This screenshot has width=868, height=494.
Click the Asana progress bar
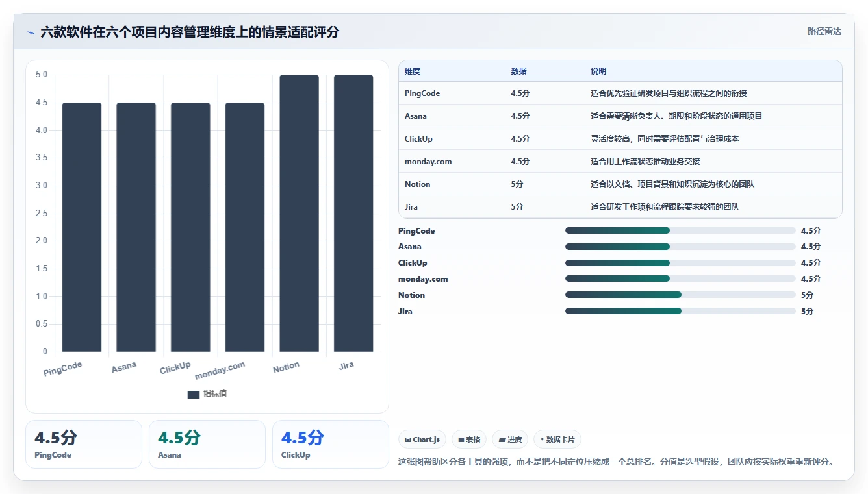point(680,247)
